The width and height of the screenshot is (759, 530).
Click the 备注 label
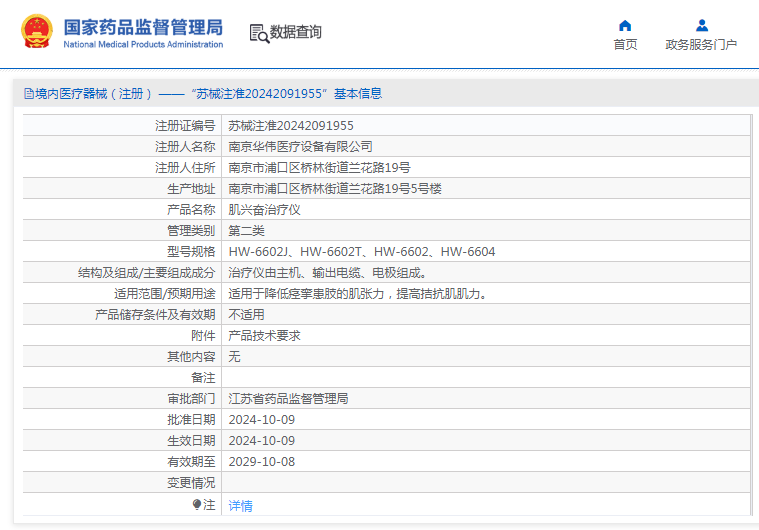pyautogui.click(x=203, y=378)
